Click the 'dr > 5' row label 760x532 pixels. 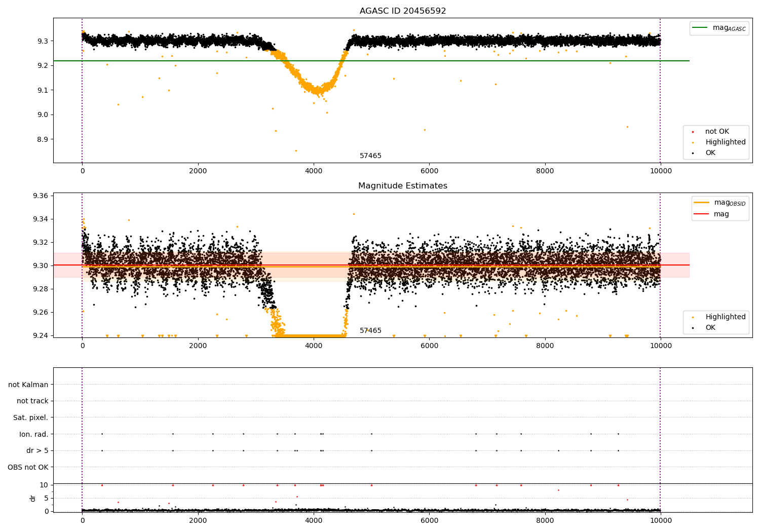click(x=37, y=450)
